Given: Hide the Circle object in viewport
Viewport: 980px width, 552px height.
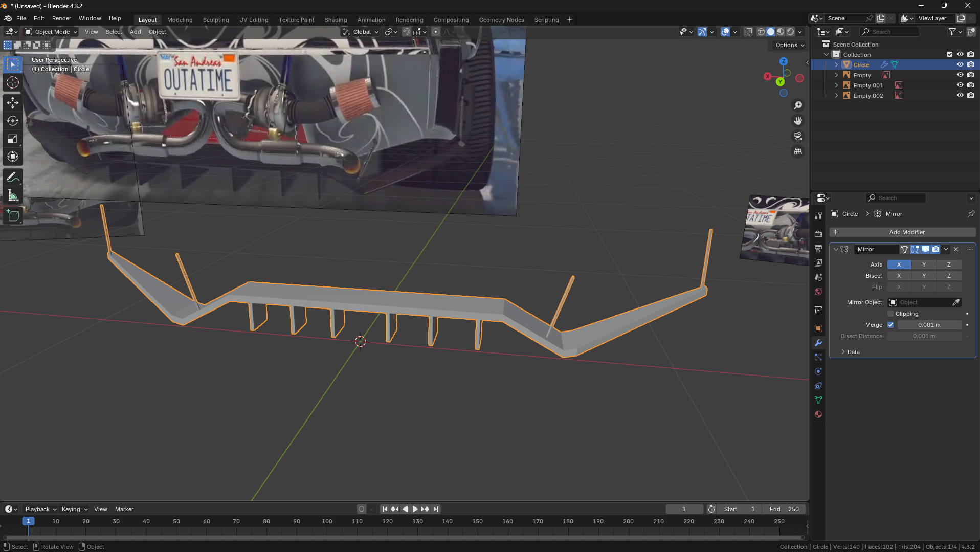Looking at the screenshot, I should coord(960,65).
